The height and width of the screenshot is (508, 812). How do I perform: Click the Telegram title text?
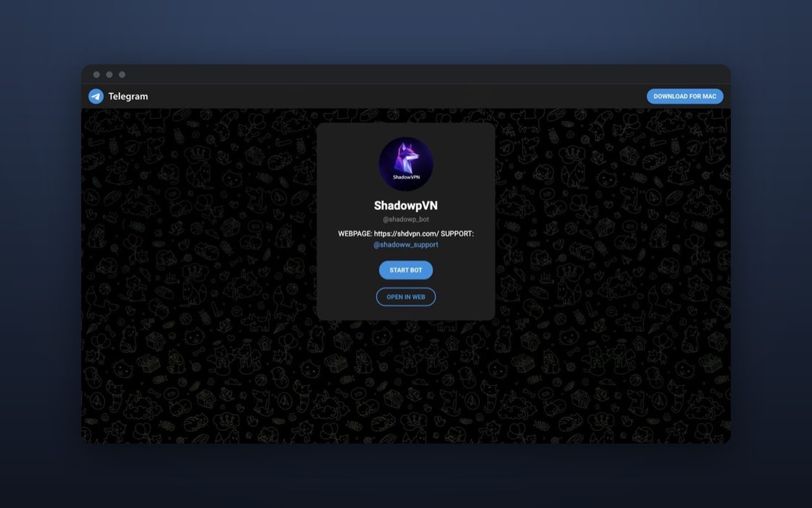128,96
